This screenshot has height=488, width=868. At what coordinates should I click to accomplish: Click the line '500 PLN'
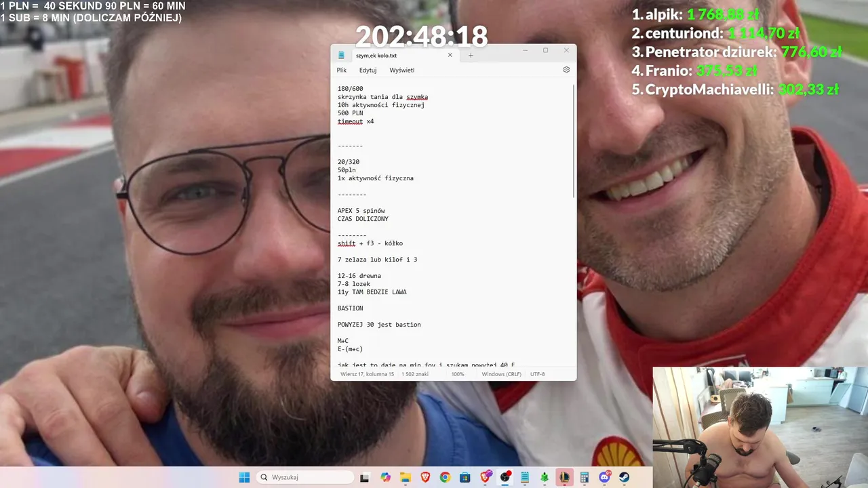350,113
